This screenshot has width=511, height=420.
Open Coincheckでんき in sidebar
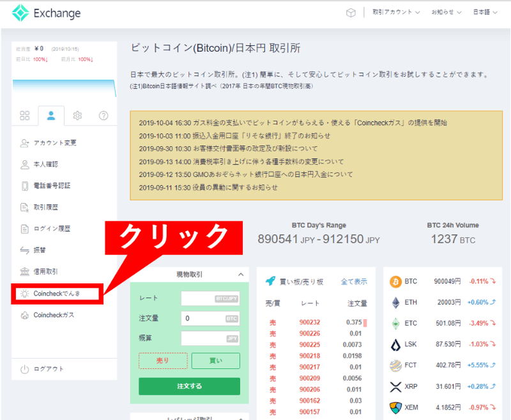tap(59, 294)
